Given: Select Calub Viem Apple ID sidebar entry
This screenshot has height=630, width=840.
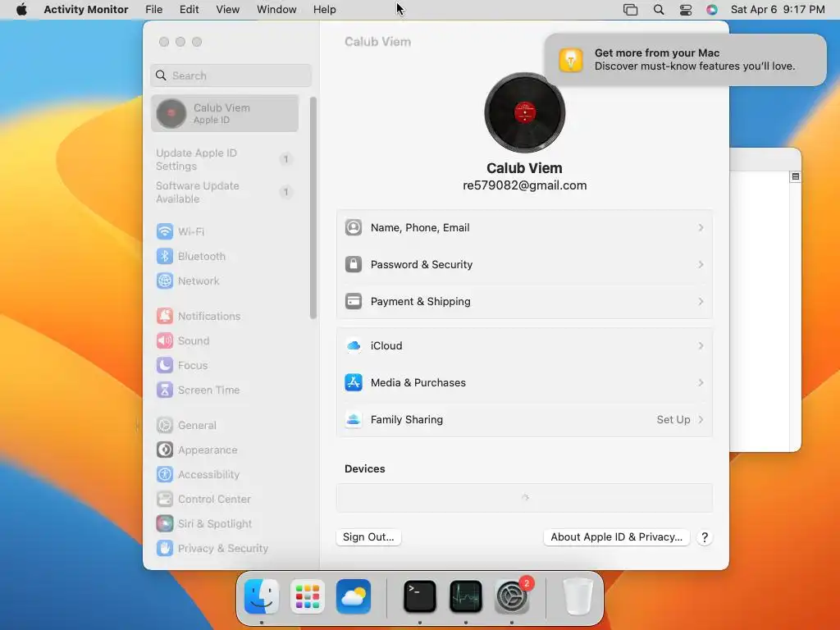Looking at the screenshot, I should point(225,113).
